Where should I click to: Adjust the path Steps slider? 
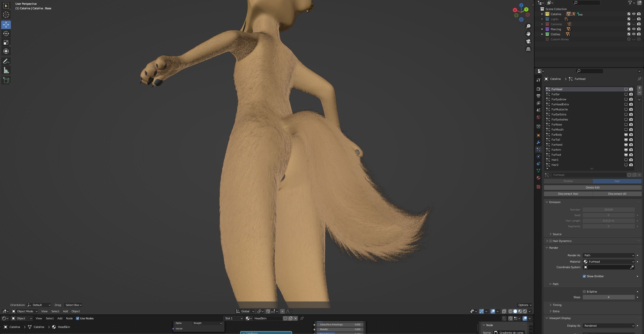pos(609,297)
